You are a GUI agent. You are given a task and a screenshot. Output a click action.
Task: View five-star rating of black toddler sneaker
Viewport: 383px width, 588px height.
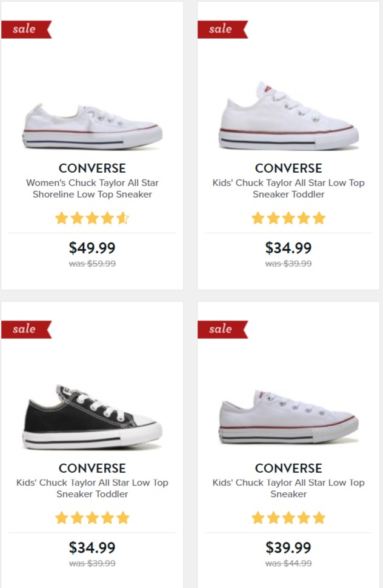click(92, 518)
